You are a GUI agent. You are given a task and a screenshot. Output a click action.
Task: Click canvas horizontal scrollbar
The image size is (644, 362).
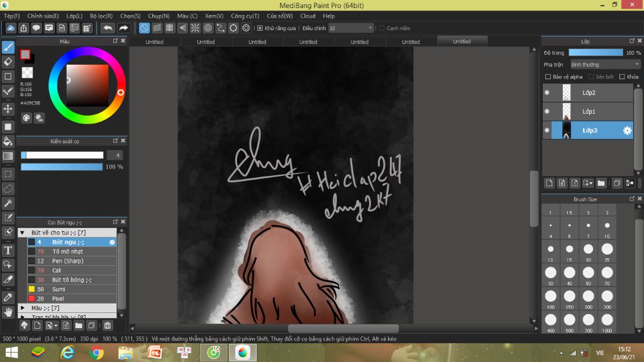coord(343,328)
